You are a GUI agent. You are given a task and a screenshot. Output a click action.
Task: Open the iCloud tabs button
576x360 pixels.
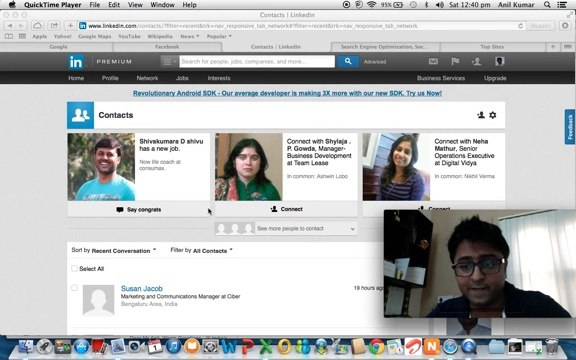coord(37,26)
